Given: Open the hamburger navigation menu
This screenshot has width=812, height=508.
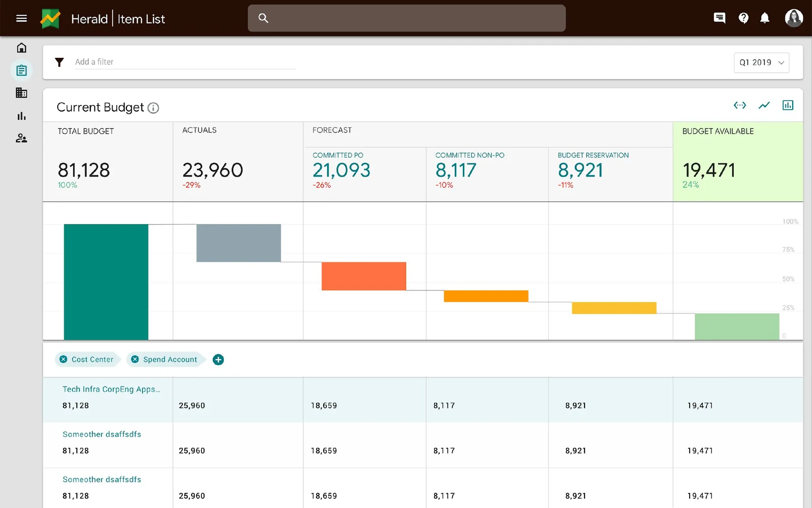Looking at the screenshot, I should (x=21, y=19).
